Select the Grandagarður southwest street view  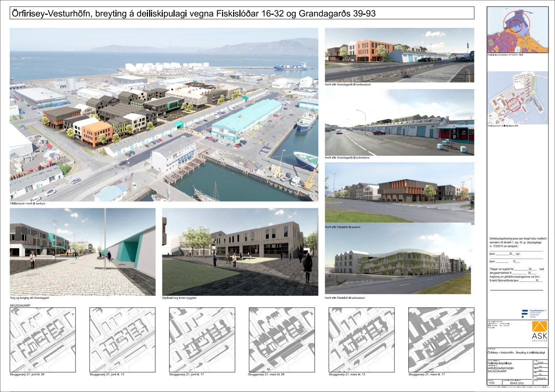click(x=399, y=122)
